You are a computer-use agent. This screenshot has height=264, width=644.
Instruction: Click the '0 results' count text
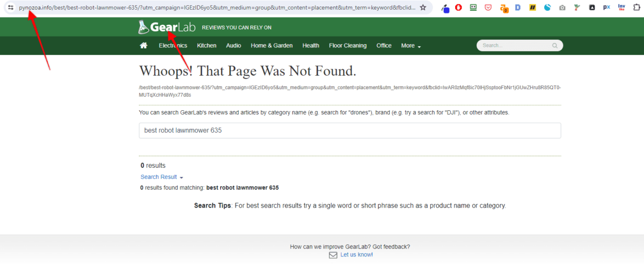tap(153, 166)
